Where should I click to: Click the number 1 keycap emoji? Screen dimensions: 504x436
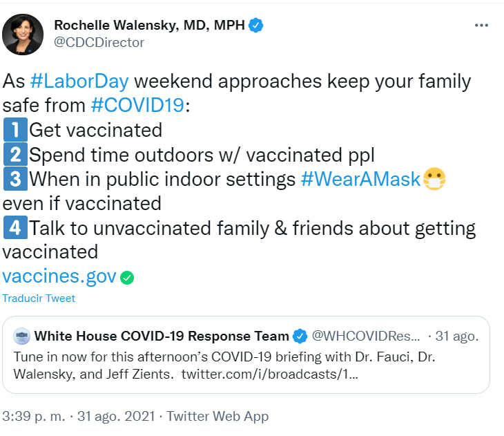15,129
